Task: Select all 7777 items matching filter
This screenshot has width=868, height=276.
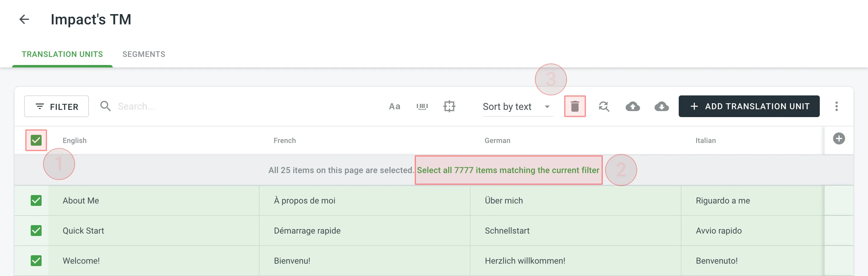Action: coord(508,170)
